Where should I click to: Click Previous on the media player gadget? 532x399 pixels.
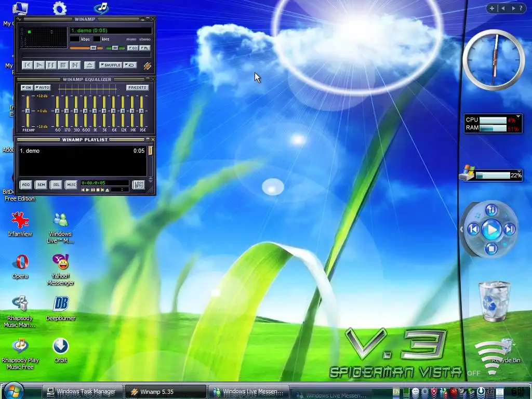pyautogui.click(x=474, y=230)
